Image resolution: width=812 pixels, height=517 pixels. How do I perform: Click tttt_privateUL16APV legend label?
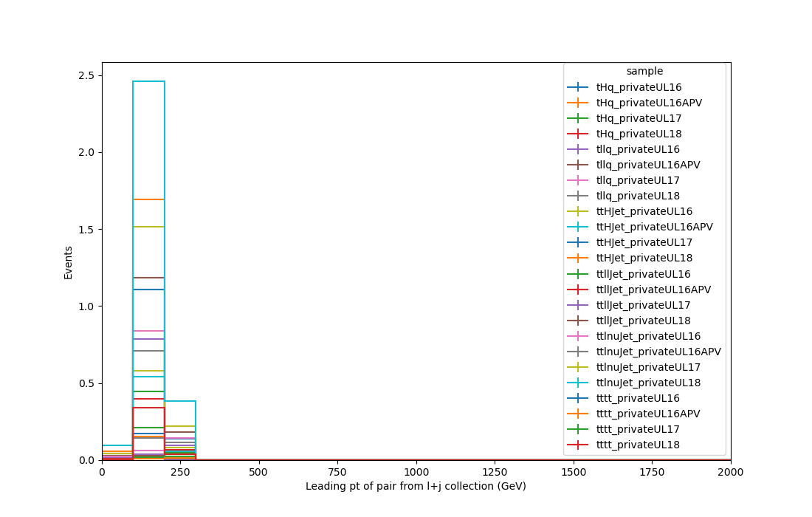[x=648, y=414]
